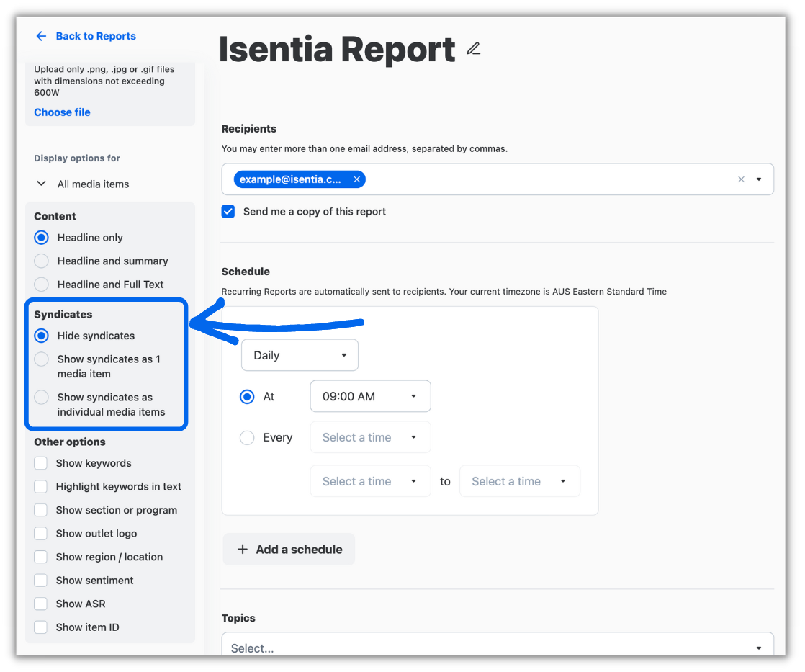Open Back to Reports link
This screenshot has height=672, width=805.
coord(96,36)
